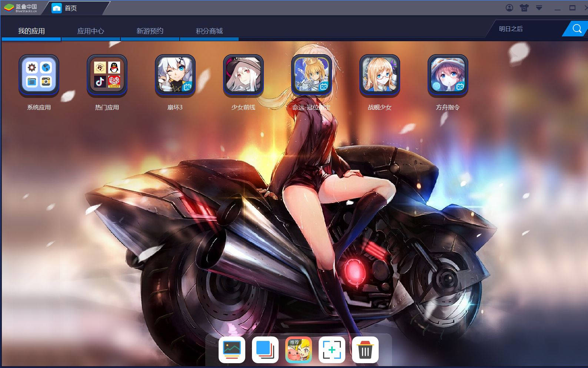The image size is (588, 368).
Task: Click the screenshot capture dock icon
Action: pos(332,350)
